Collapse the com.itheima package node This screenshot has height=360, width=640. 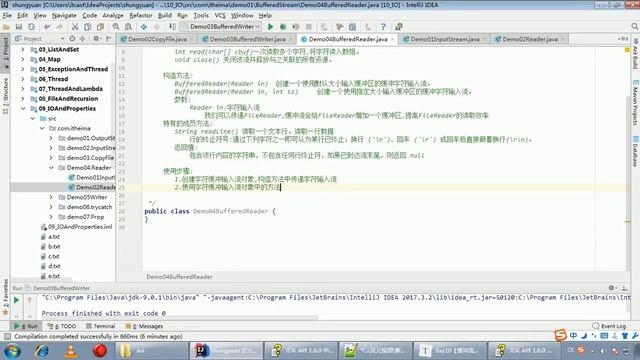42,128
